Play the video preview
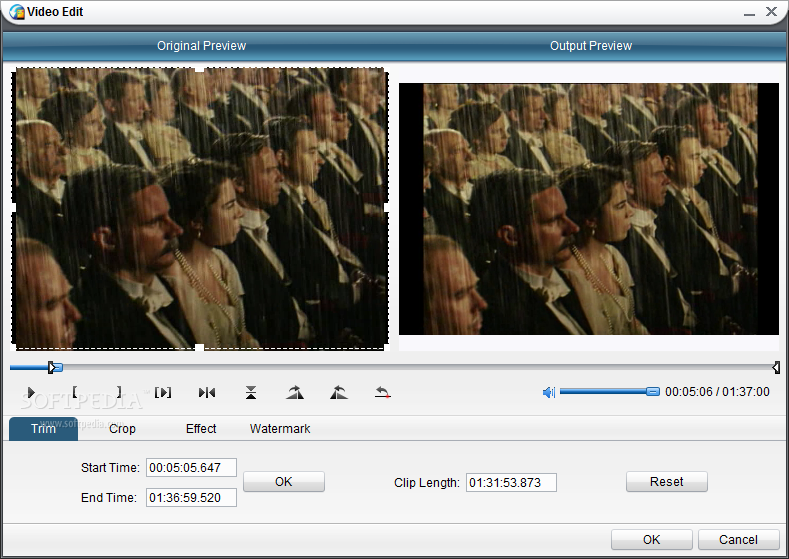Viewport: 789px width, 559px height. pos(31,392)
